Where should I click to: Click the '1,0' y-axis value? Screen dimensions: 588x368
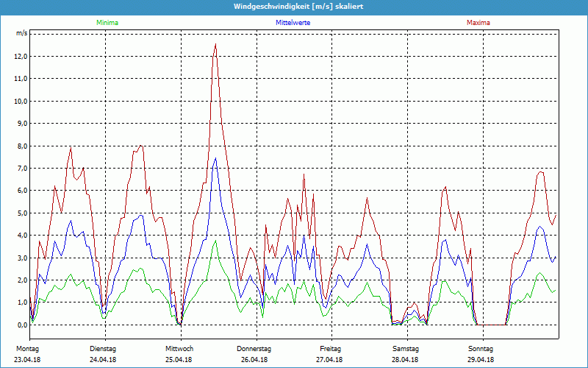tap(23, 302)
